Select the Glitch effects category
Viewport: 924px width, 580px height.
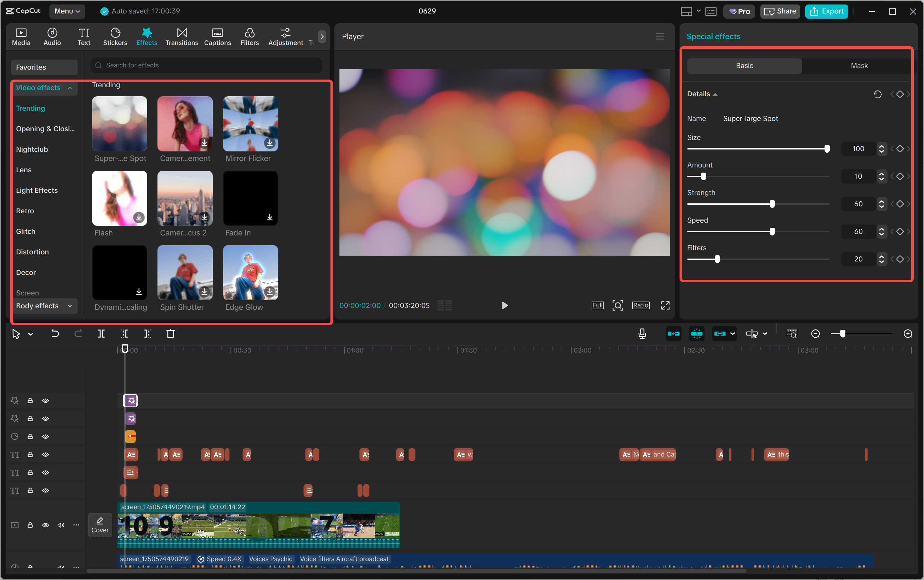[x=26, y=231]
